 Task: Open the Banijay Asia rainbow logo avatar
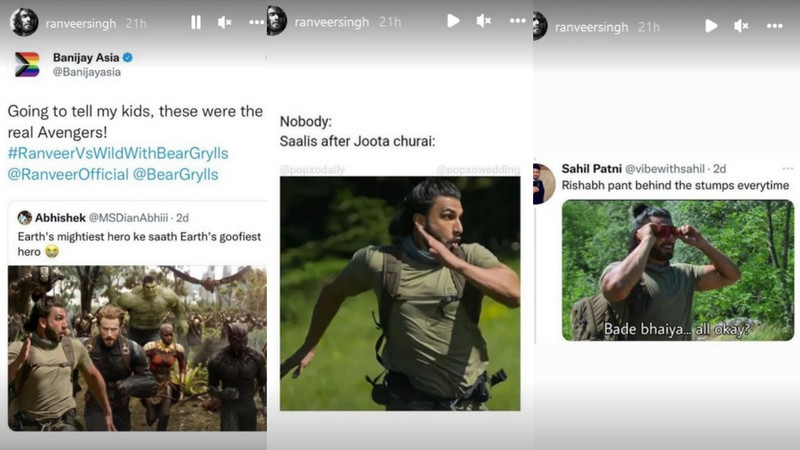27,64
